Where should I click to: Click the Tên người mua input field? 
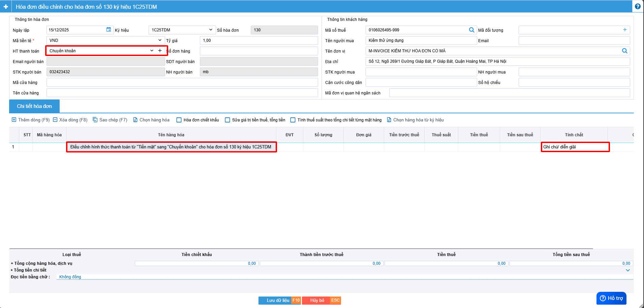point(421,40)
